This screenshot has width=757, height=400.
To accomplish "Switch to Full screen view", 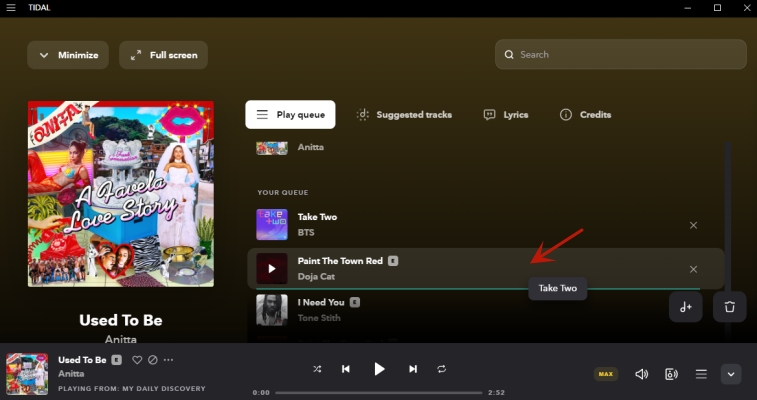I will pyautogui.click(x=164, y=55).
